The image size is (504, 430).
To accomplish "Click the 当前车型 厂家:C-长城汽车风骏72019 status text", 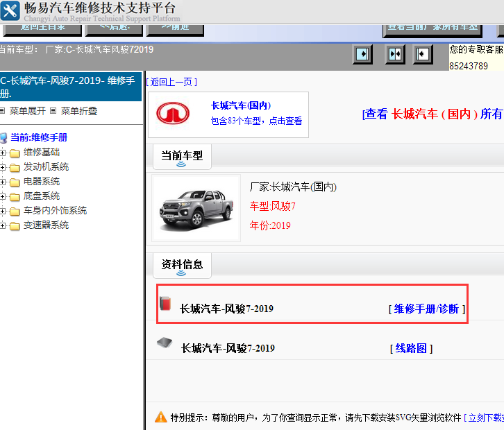I will [x=76, y=49].
